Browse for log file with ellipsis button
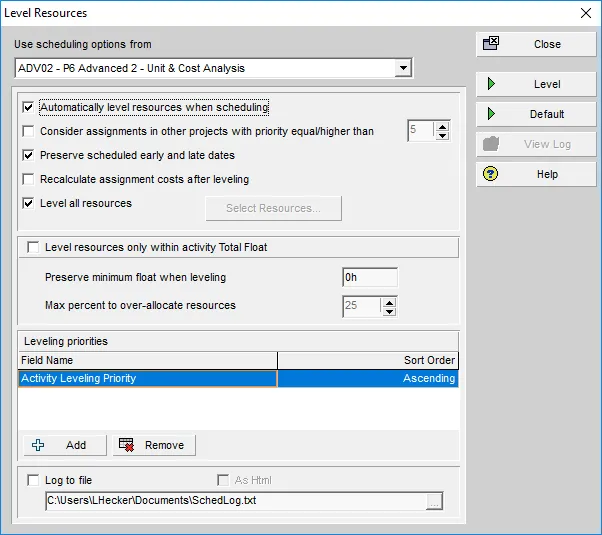 tap(434, 501)
